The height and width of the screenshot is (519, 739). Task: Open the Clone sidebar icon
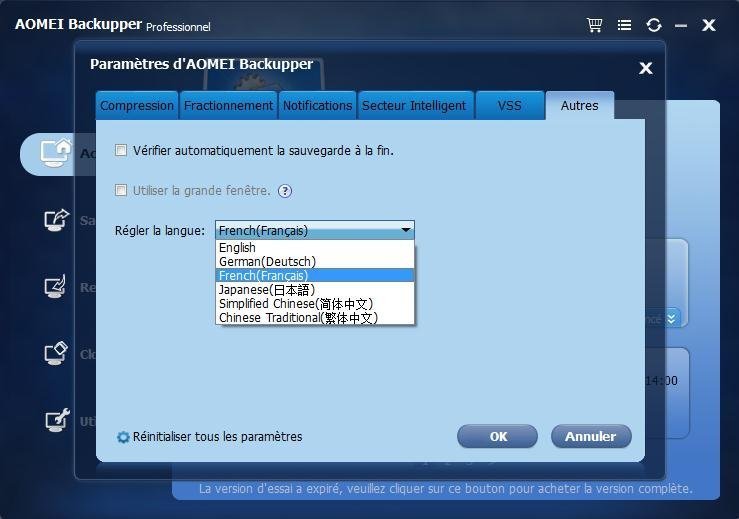(x=56, y=354)
